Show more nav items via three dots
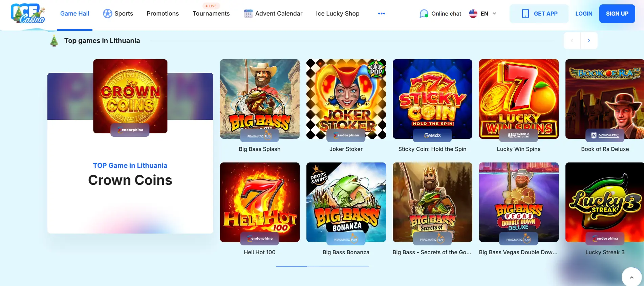 382,14
